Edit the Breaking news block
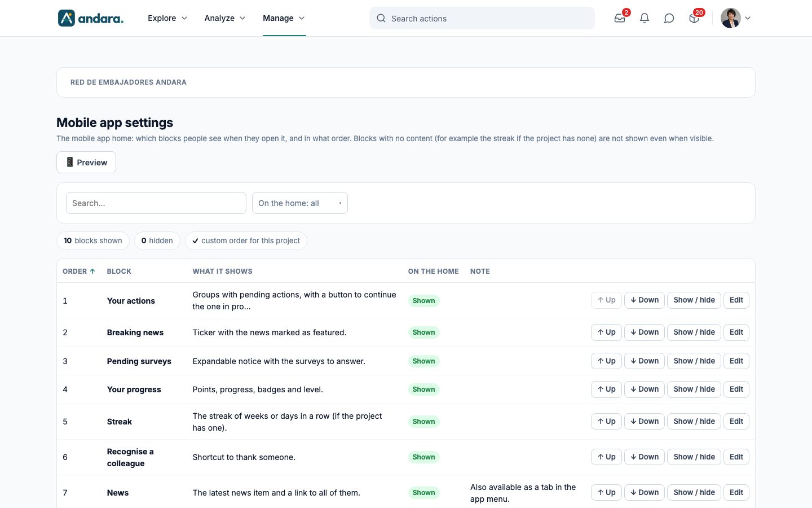The width and height of the screenshot is (812, 508). tap(736, 332)
